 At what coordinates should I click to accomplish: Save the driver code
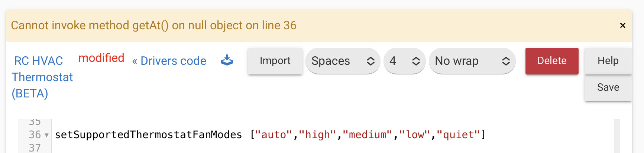(x=608, y=87)
